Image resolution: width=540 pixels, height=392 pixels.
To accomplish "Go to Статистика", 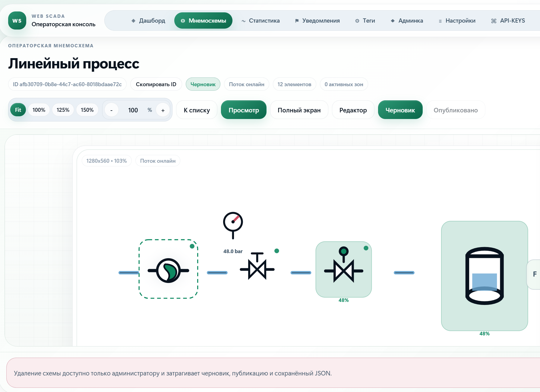I will point(261,20).
